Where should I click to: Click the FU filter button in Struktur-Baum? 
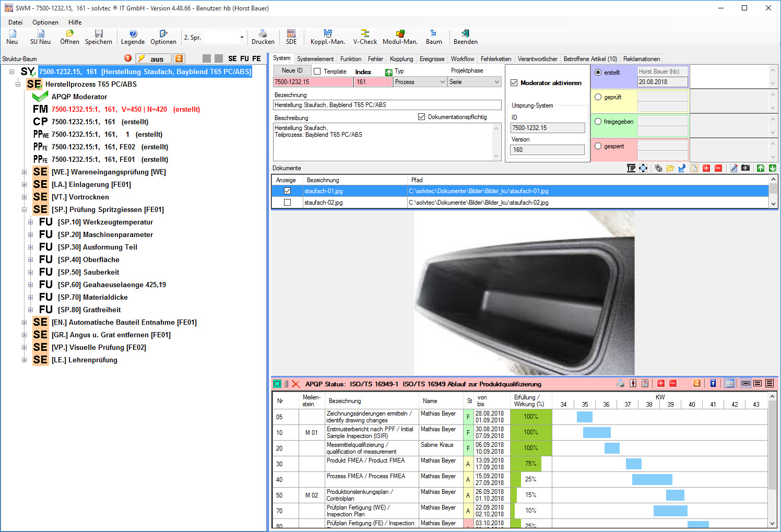[244, 58]
